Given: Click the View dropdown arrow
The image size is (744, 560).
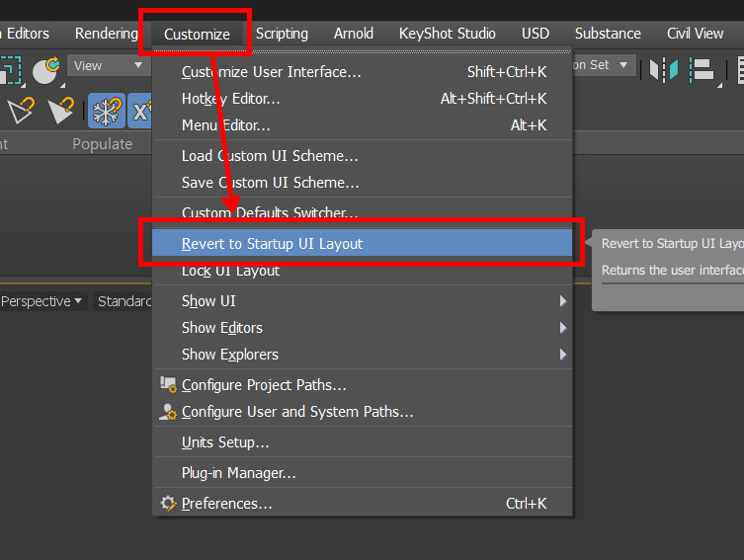Looking at the screenshot, I should click(138, 65).
